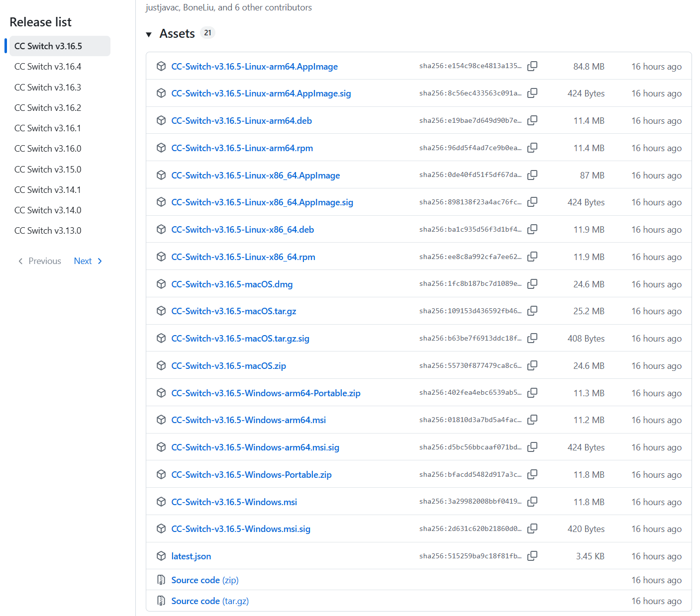Viewport: 700px width, 616px height.
Task: Copy SHA256 for Windows-arm64.msi.sig
Action: pos(532,447)
